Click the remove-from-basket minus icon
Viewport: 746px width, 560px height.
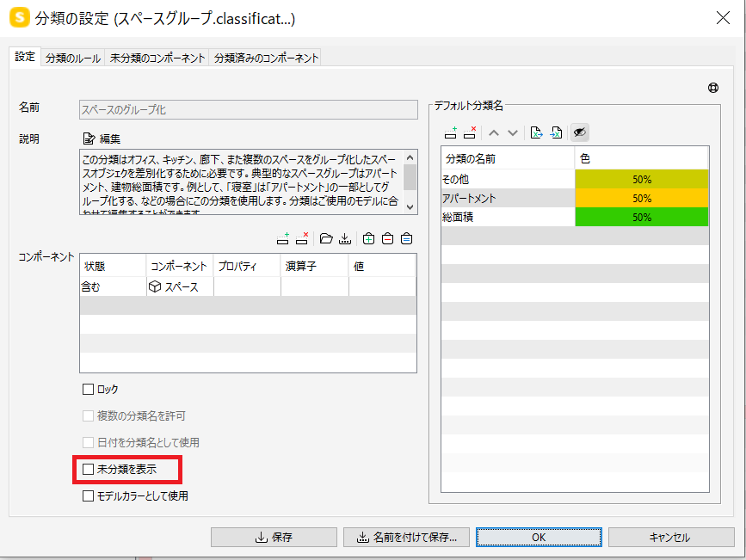(x=388, y=238)
